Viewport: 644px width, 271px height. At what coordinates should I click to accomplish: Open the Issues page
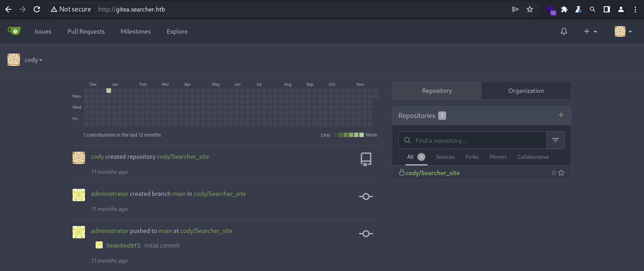43,31
